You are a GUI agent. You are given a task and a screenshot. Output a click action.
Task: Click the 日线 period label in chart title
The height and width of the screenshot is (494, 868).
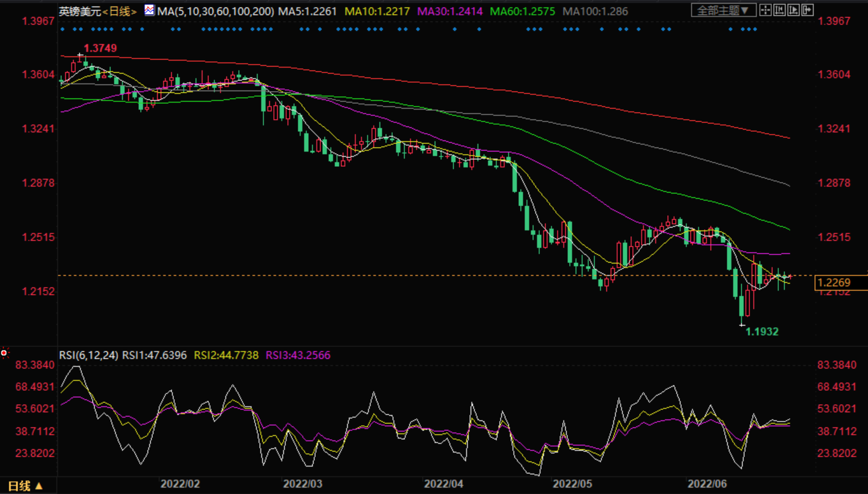(120, 11)
